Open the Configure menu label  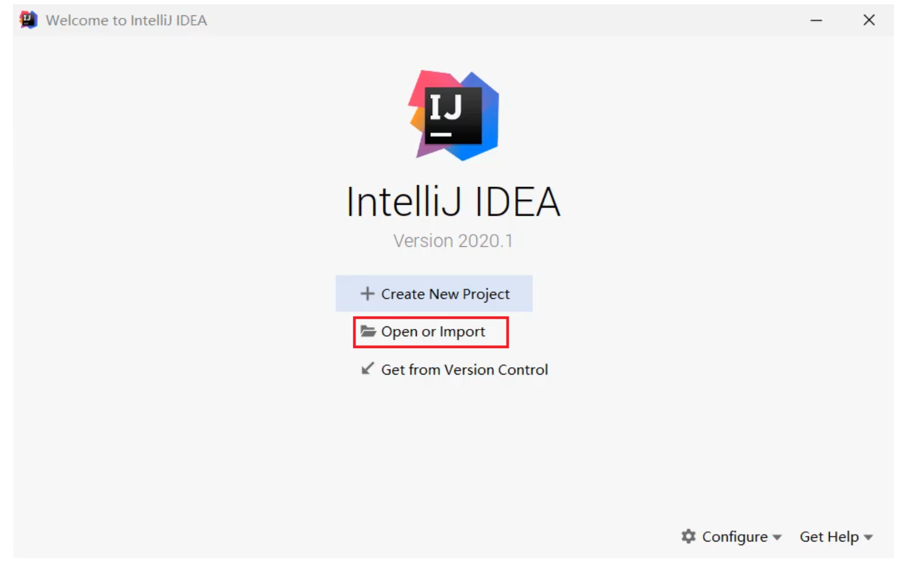coord(734,537)
